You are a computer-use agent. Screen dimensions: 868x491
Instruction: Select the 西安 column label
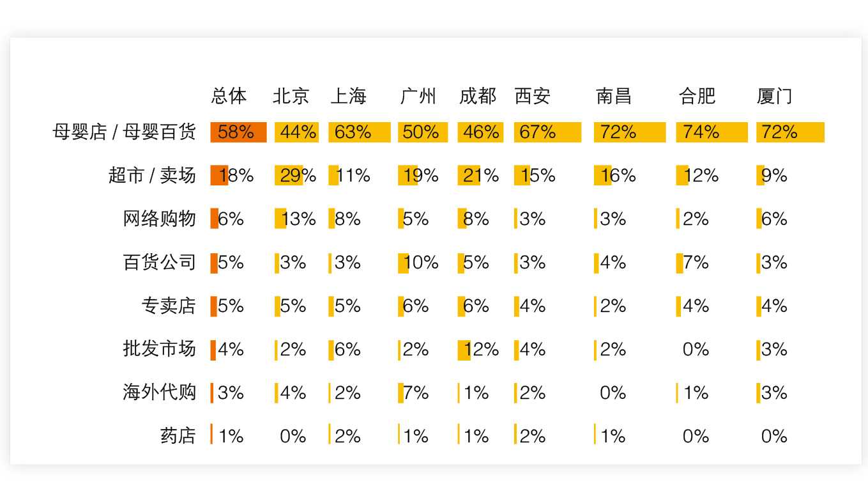click(532, 96)
